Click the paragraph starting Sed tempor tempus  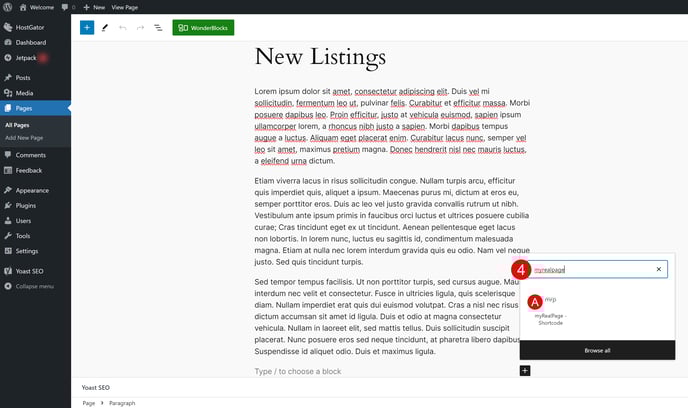coord(386,316)
